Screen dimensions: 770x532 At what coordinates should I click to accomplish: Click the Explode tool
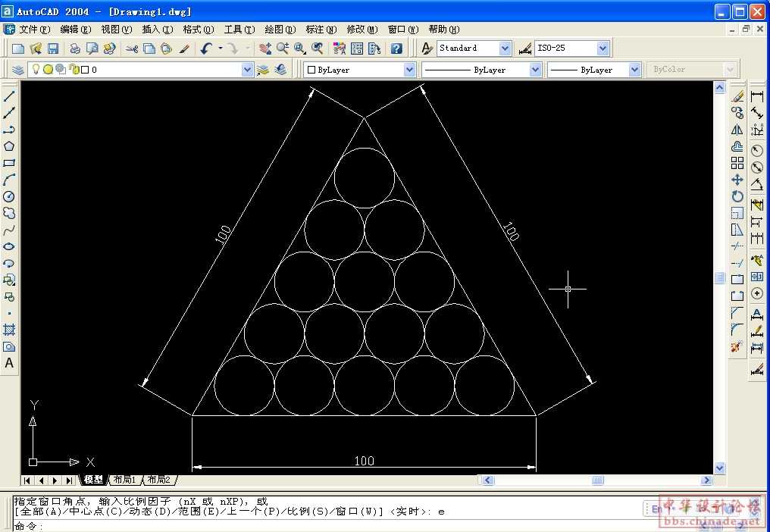pyautogui.click(x=737, y=347)
